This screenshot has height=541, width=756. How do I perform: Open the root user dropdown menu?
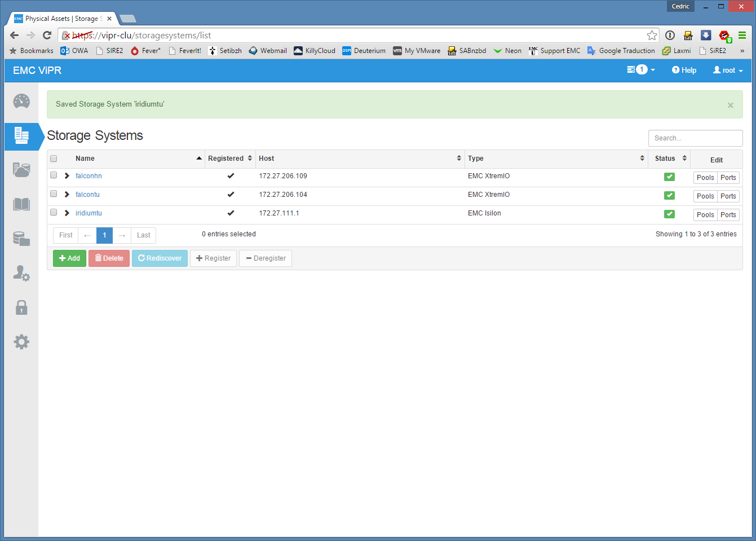pyautogui.click(x=728, y=71)
